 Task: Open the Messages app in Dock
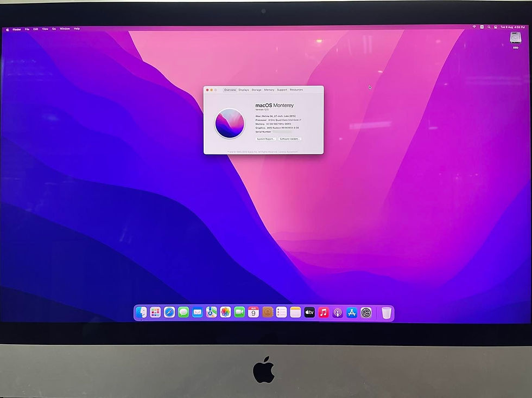point(183,312)
